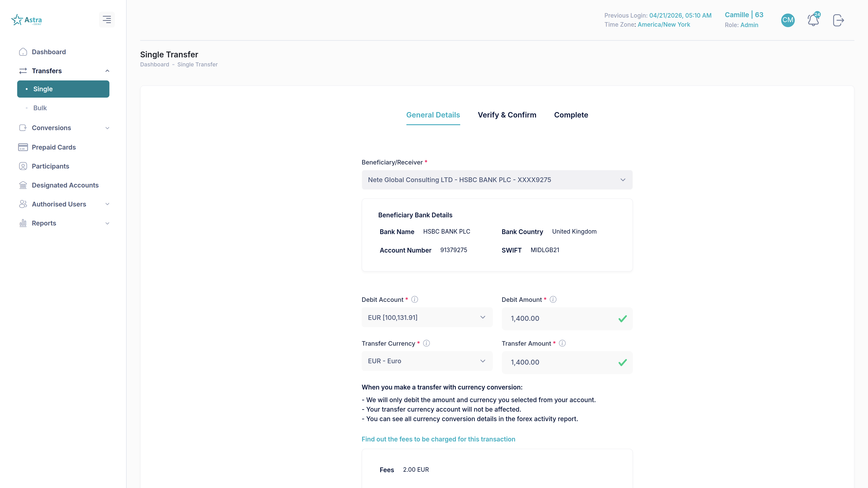The image size is (868, 488).
Task: Click the Astra logo
Action: [x=27, y=20]
